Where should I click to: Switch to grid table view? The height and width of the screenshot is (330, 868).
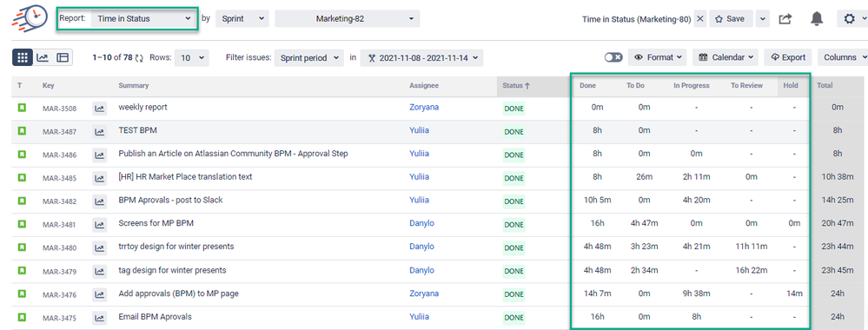coord(23,57)
